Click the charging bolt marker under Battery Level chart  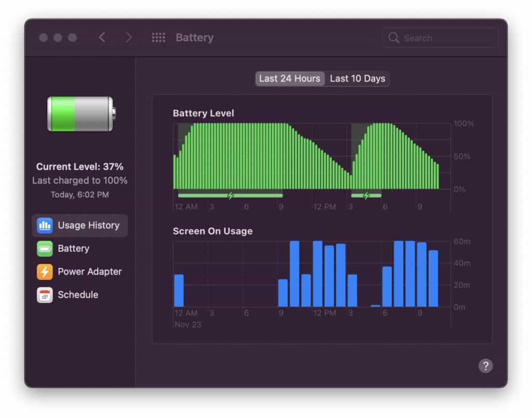(230, 195)
